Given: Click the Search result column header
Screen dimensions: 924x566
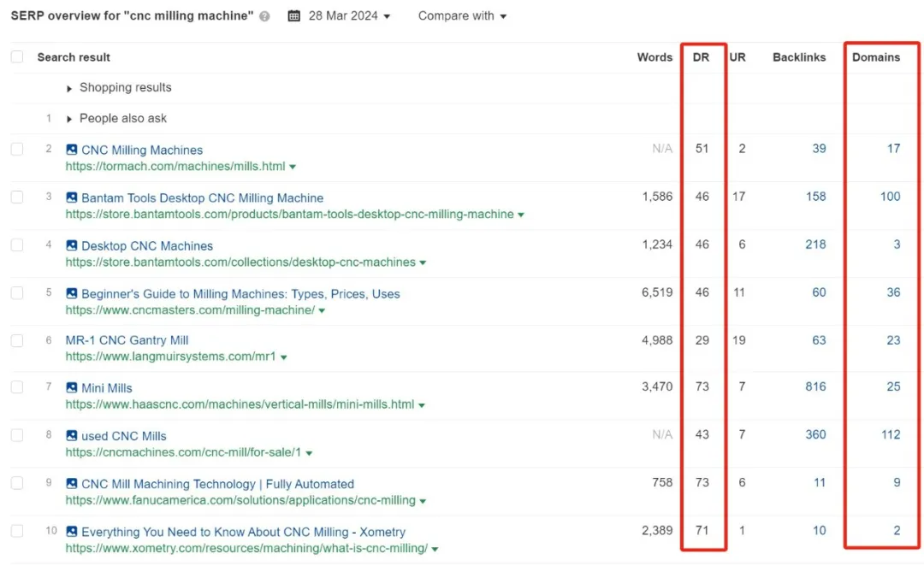Looking at the screenshot, I should point(74,57).
